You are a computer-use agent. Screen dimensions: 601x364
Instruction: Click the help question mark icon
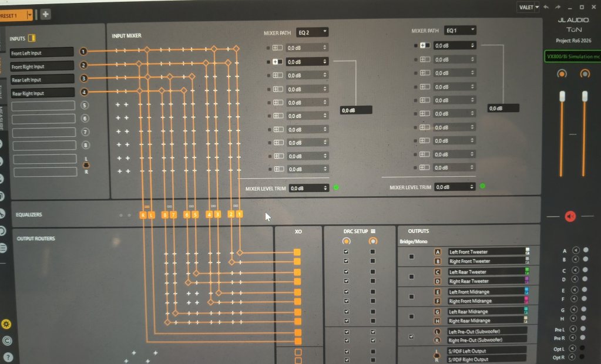pos(6,356)
